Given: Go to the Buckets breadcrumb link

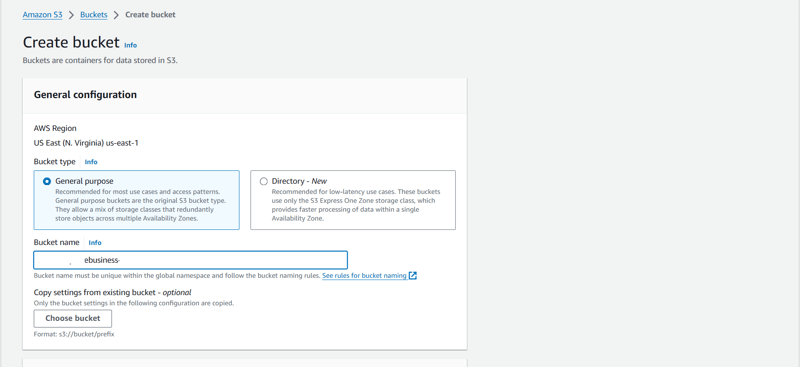Looking at the screenshot, I should pos(93,15).
